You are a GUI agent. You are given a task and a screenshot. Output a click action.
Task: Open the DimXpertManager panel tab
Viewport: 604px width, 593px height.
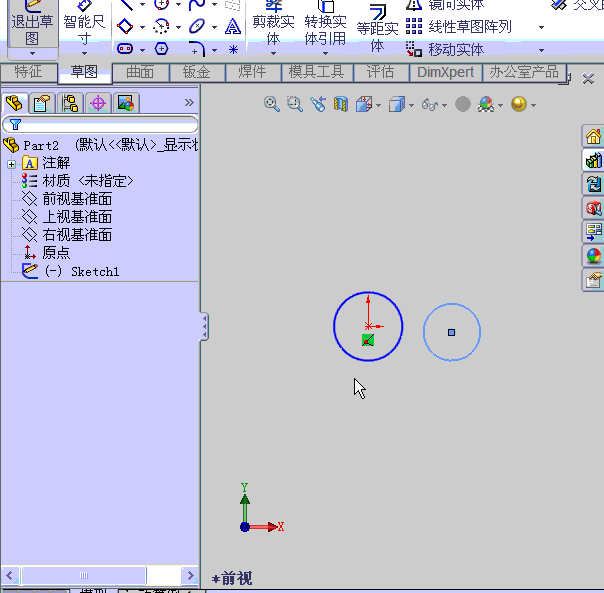[98, 103]
